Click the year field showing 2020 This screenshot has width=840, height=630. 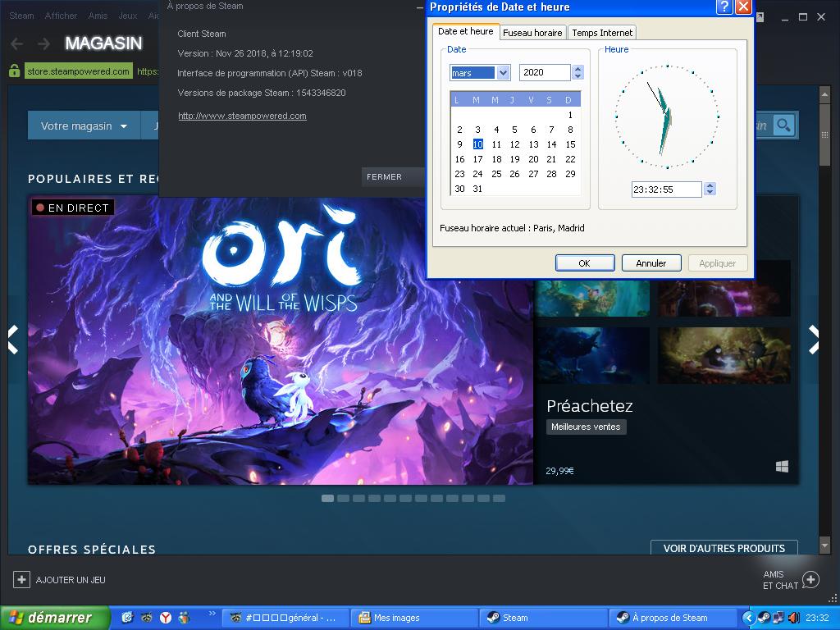545,72
